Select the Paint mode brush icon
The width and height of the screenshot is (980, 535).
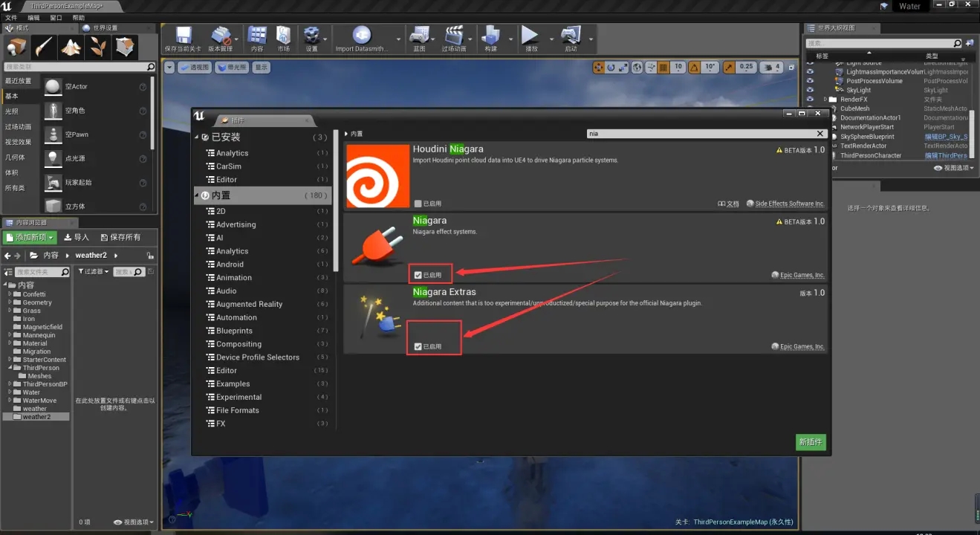pos(45,47)
